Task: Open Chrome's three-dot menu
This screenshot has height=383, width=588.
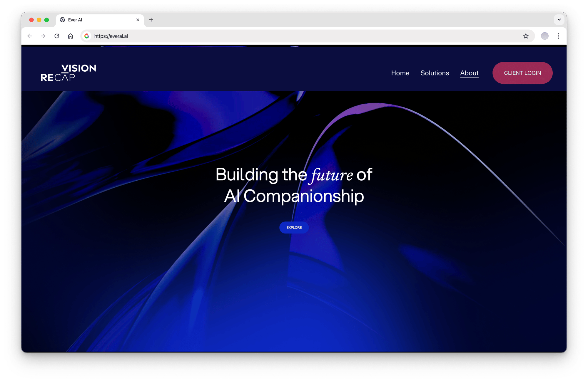Action: tap(558, 36)
